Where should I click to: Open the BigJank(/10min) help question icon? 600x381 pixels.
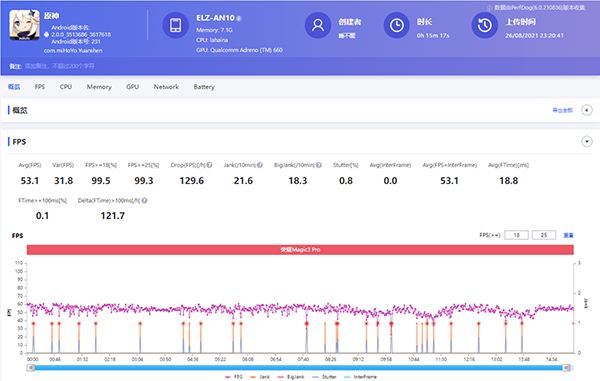(319, 165)
